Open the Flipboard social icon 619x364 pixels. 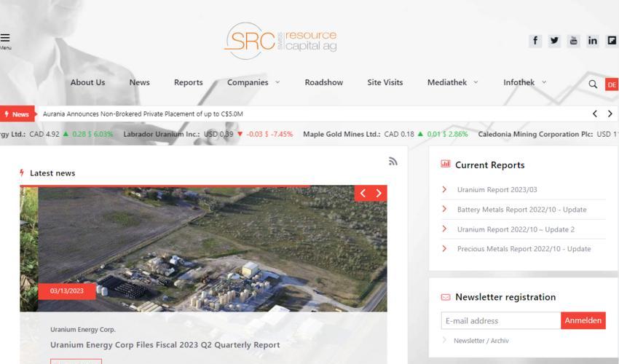pyautogui.click(x=612, y=41)
